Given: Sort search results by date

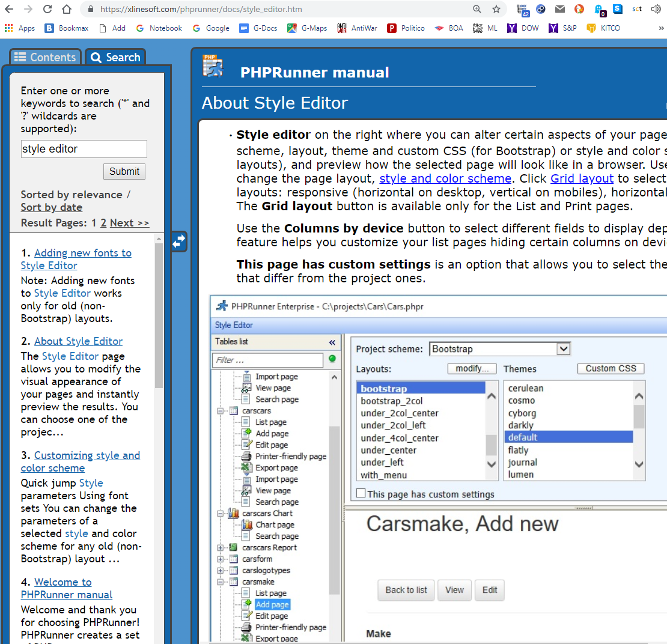Looking at the screenshot, I should click(x=52, y=208).
